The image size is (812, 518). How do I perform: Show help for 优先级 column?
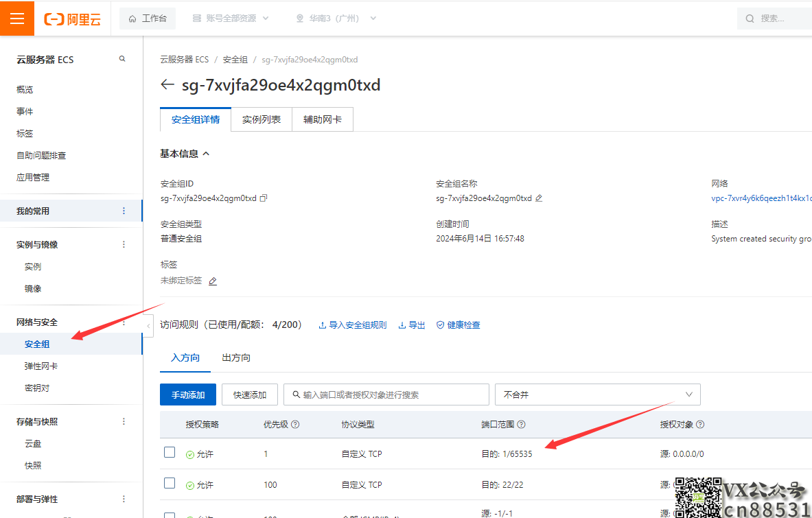point(295,424)
